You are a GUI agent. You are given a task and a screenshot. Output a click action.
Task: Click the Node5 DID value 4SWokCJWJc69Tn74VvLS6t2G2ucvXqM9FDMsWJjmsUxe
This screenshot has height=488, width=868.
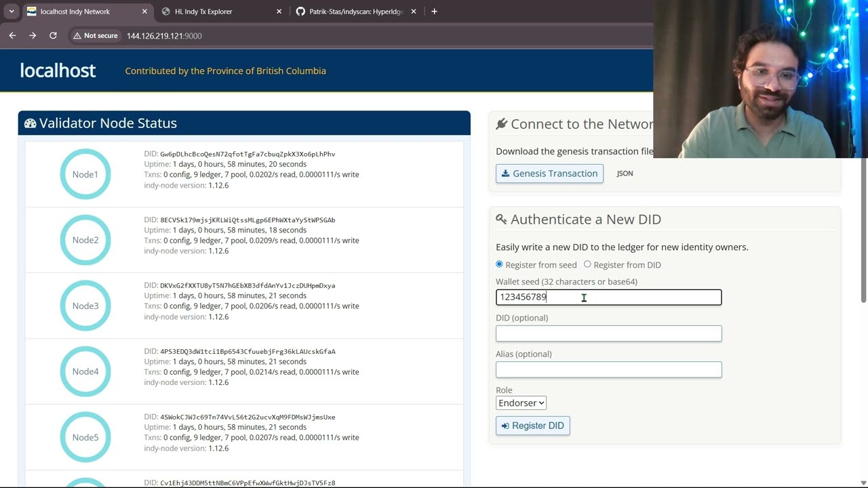(x=248, y=417)
